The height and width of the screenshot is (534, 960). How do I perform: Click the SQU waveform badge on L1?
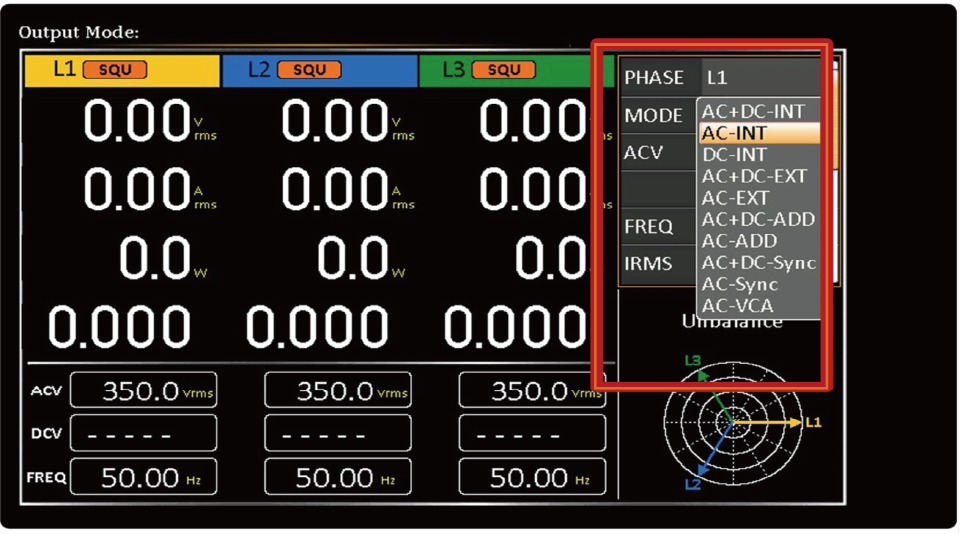(115, 70)
